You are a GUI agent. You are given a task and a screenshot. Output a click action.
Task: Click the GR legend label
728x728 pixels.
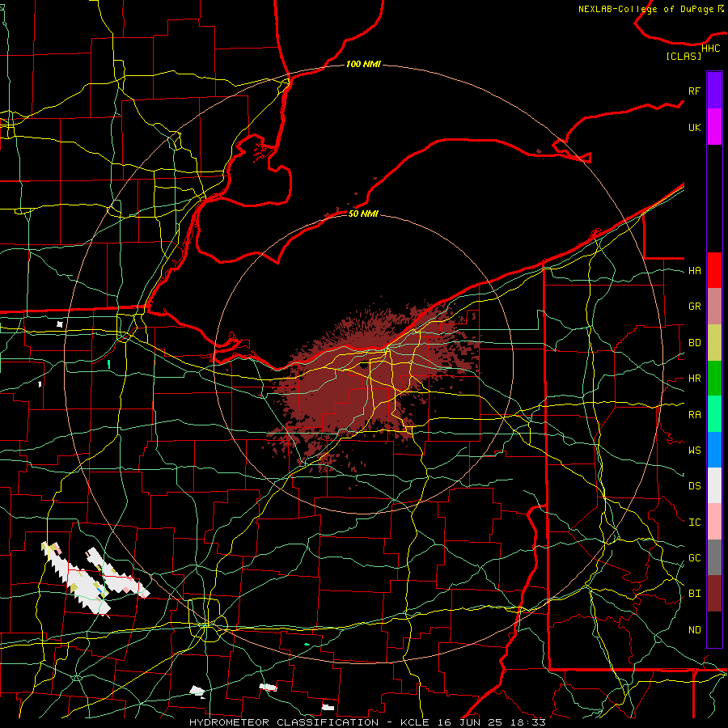pyautogui.click(x=694, y=307)
